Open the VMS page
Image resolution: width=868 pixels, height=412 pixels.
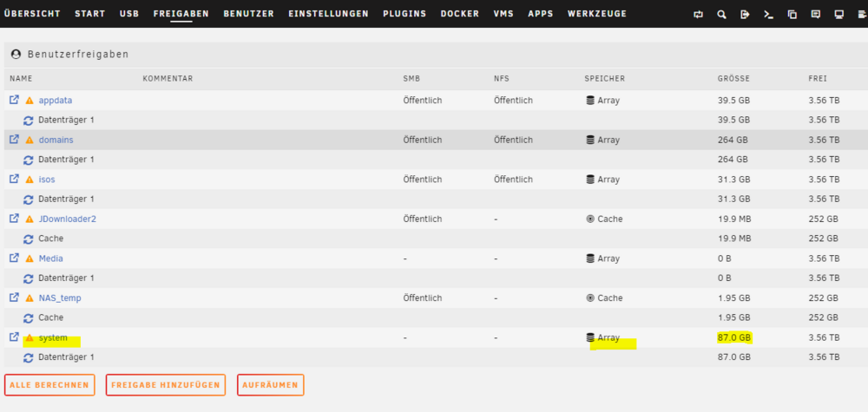pos(503,14)
